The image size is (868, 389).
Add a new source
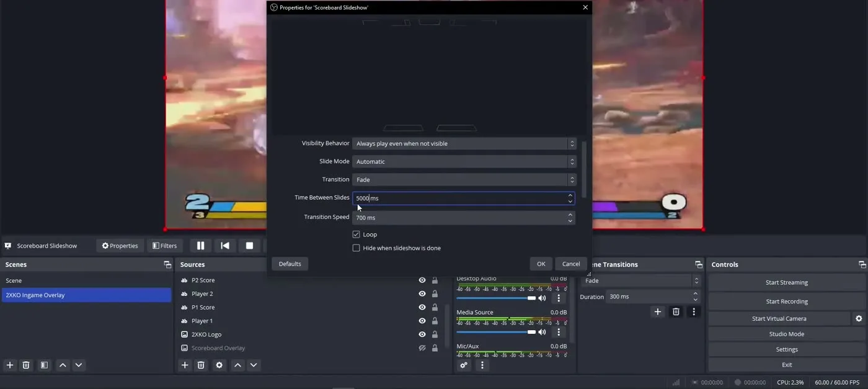click(x=185, y=365)
